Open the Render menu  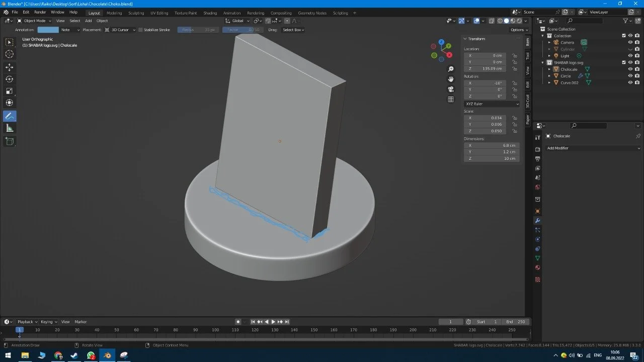coord(40,12)
